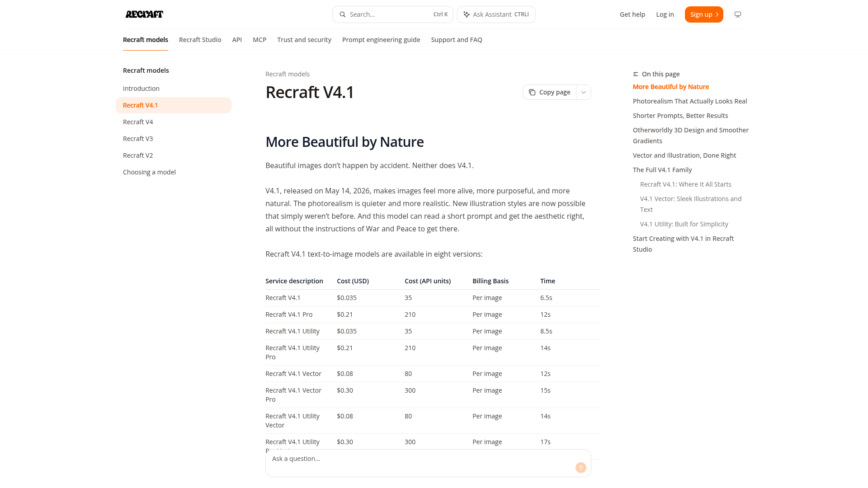This screenshot has height=488, width=868.
Task: Select Recraft V3 in sidebar
Action: click(x=174, y=139)
